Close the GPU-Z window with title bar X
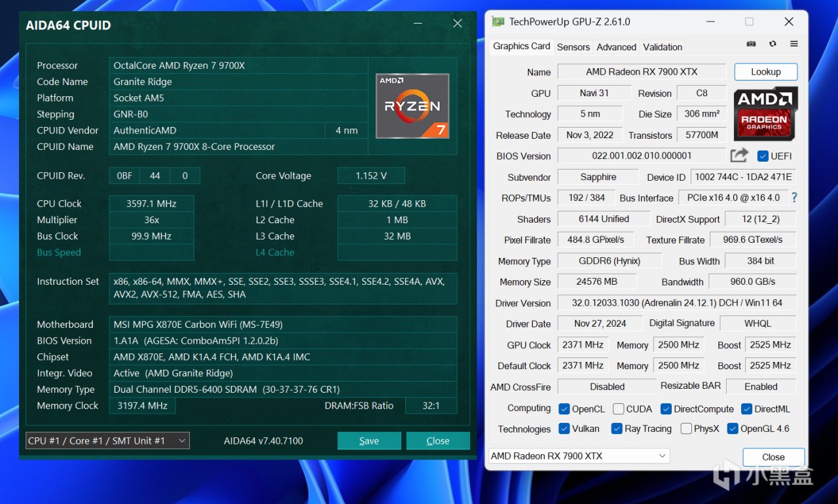 point(789,22)
